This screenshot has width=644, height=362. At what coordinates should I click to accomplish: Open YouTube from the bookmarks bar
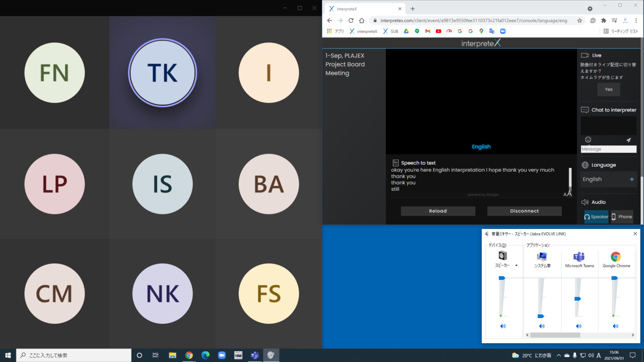click(438, 31)
